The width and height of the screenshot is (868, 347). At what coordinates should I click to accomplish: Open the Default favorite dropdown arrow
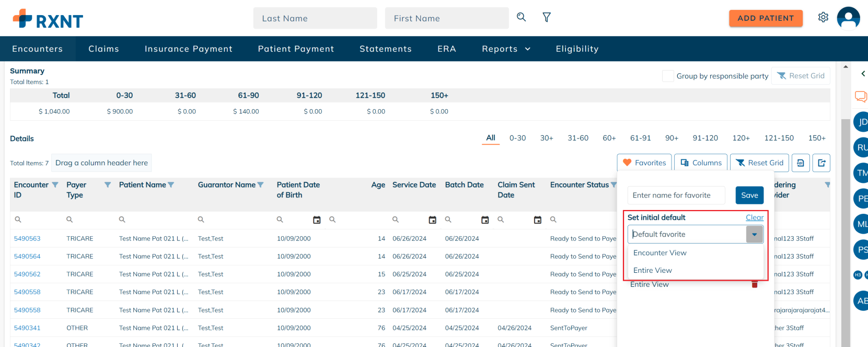754,235
